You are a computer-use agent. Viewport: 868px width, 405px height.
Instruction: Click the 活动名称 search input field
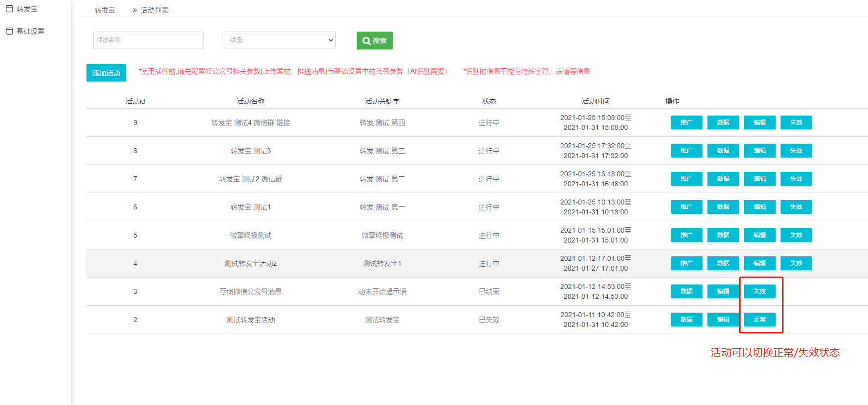[x=148, y=40]
